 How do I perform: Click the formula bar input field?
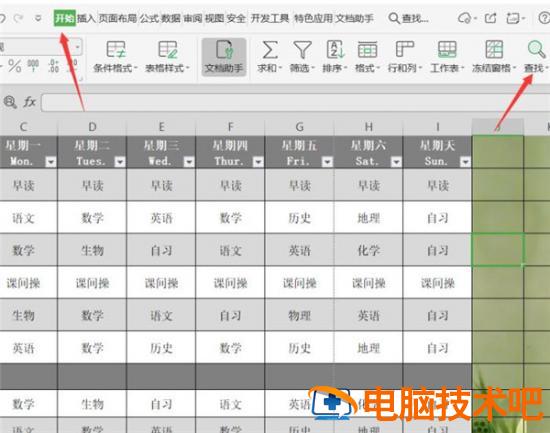[295, 102]
